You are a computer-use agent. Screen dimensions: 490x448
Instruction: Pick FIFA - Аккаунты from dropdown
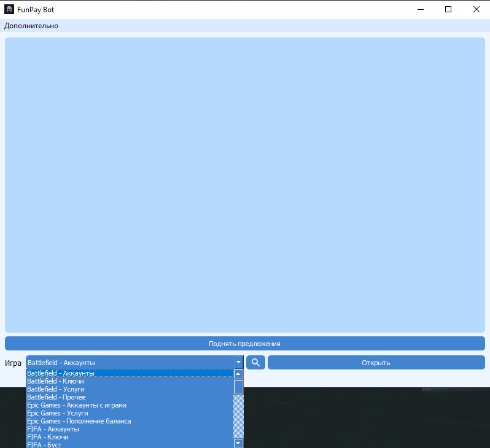coord(130,429)
